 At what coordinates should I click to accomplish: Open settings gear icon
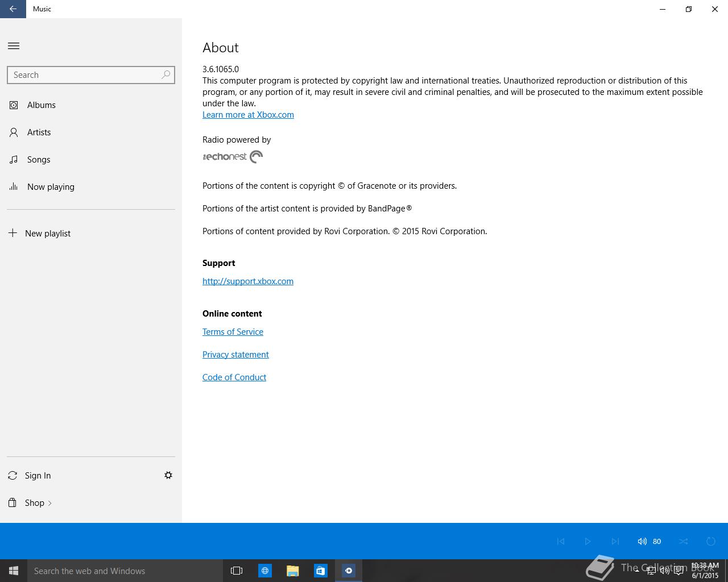click(x=168, y=475)
